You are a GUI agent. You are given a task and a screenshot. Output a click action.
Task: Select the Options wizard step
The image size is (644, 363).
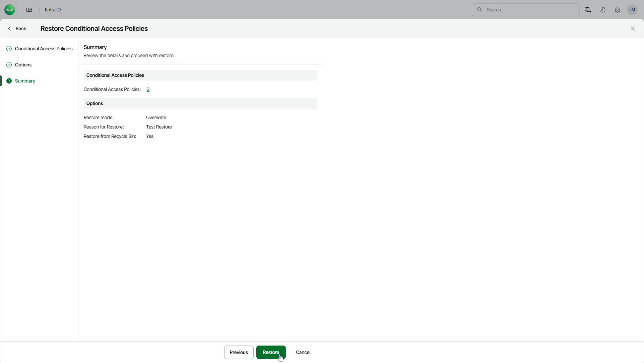click(23, 65)
